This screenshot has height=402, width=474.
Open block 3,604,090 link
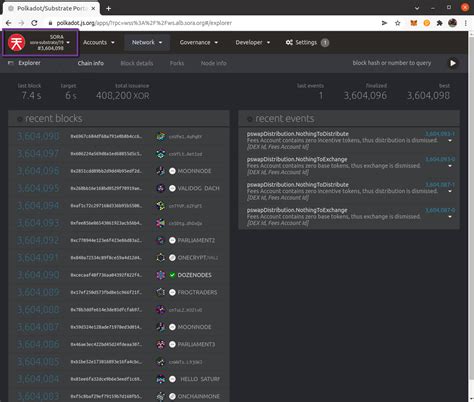coord(38,275)
